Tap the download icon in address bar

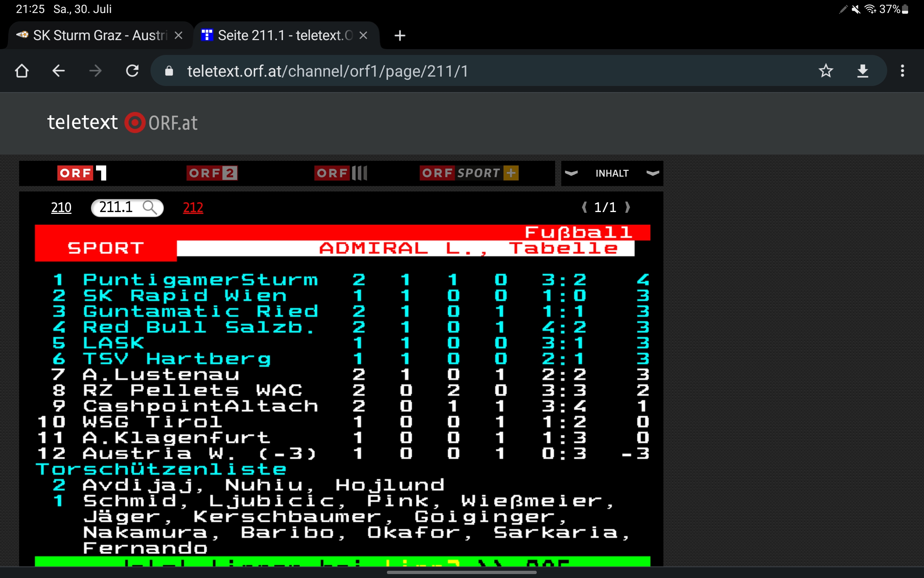coord(863,71)
